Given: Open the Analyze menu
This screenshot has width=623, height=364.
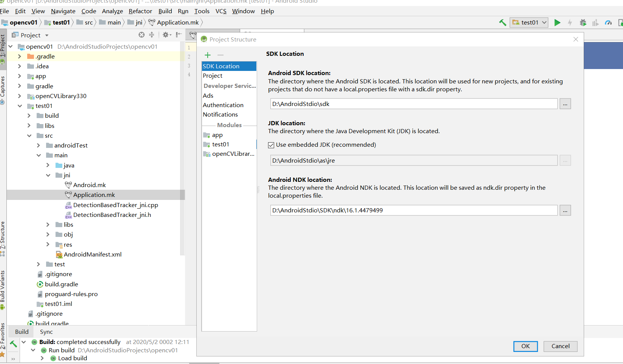Looking at the screenshot, I should (x=113, y=11).
